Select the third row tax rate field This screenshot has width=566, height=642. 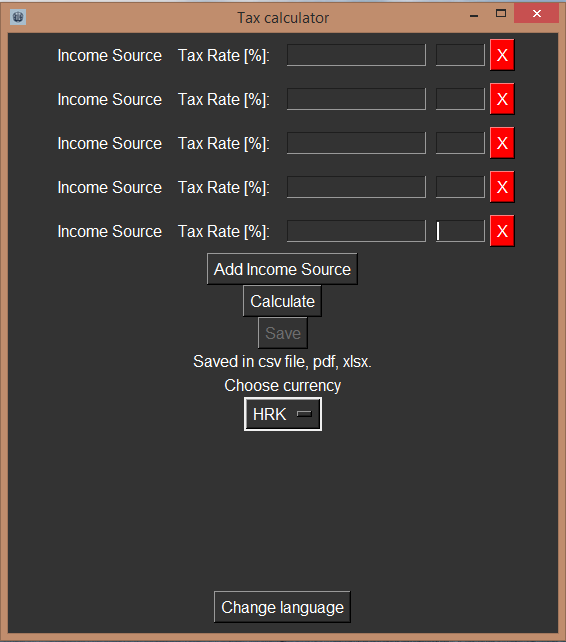click(460, 143)
